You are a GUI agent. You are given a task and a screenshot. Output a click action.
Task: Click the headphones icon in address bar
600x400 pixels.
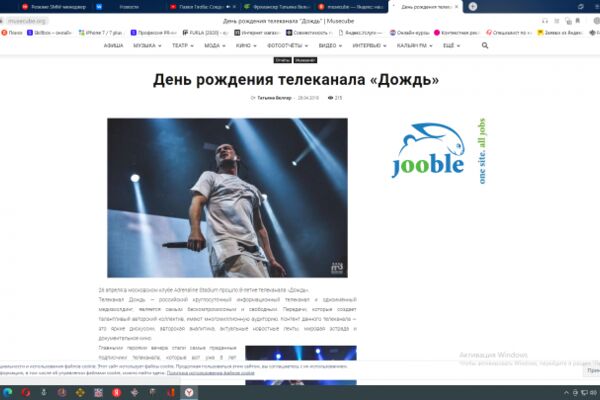pos(545,21)
